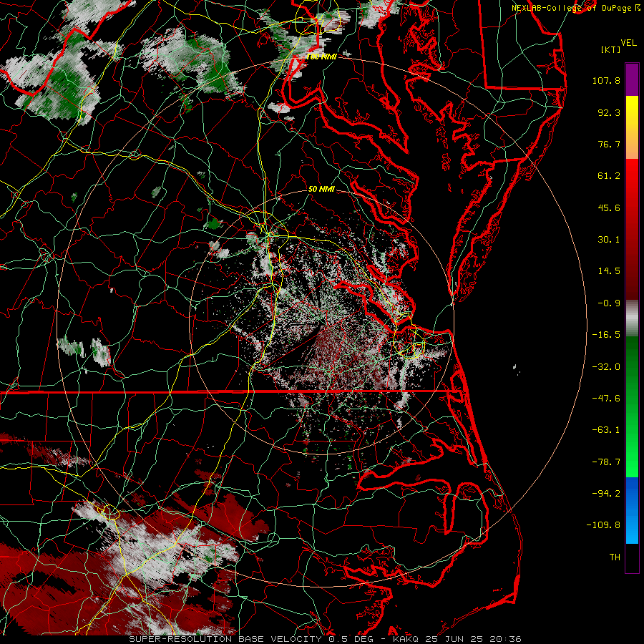Select the -63.1 scale value

(x=606, y=430)
